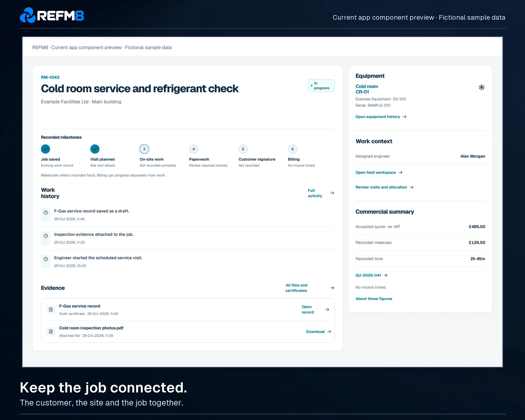This screenshot has width=525, height=420.
Task: Review visits and allocation link
Action: coord(385,187)
